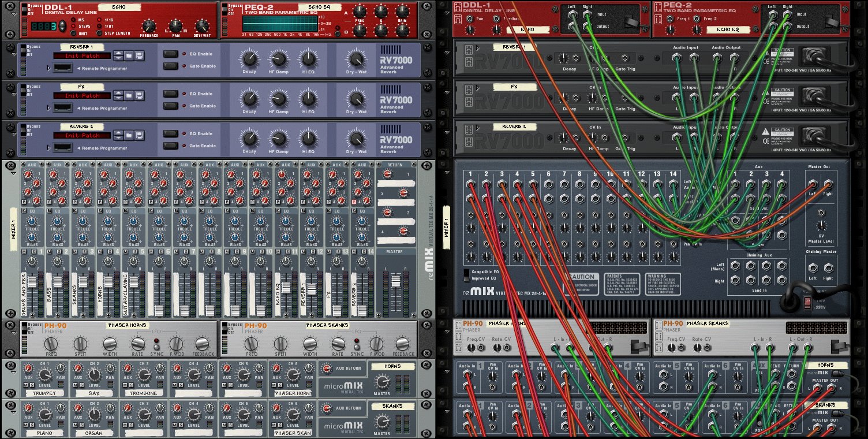Mute the Bass channel on Mixer 1
Image resolution: width=868 pixels, height=439 pixels.
(x=50, y=252)
